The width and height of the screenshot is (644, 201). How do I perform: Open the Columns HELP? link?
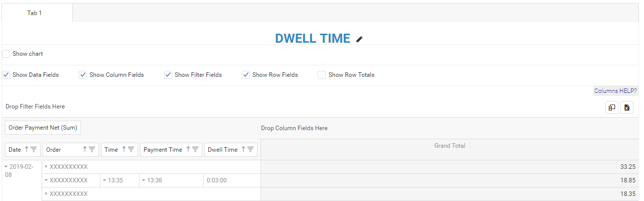(615, 91)
